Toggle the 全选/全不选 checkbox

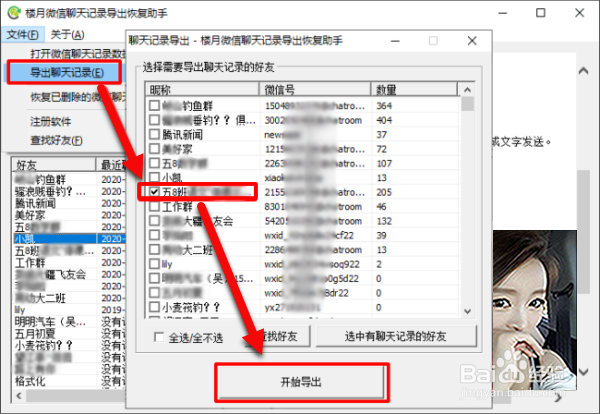(x=158, y=337)
